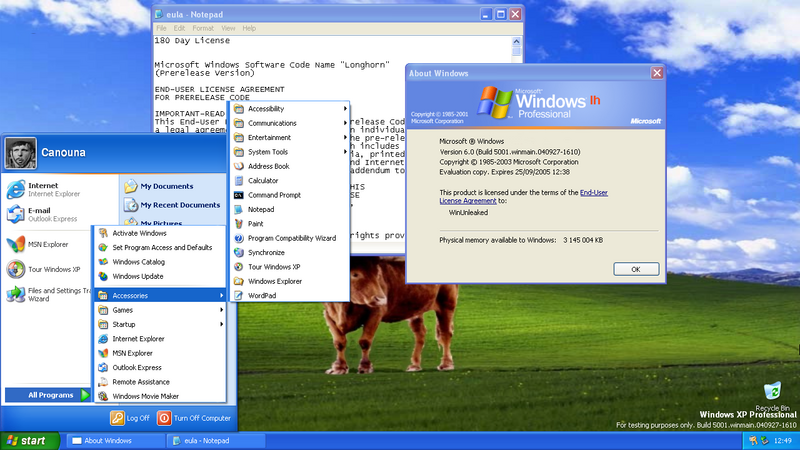Launch WordPad
Viewport: 800px width, 450px height.
click(x=290, y=295)
